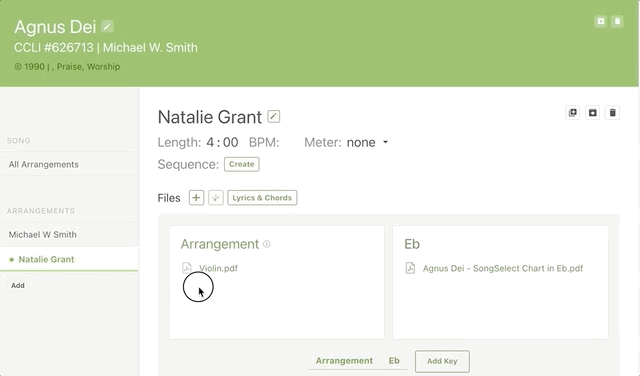The height and width of the screenshot is (376, 640).
Task: Open the info icon next to Arrangement
Action: (x=267, y=244)
